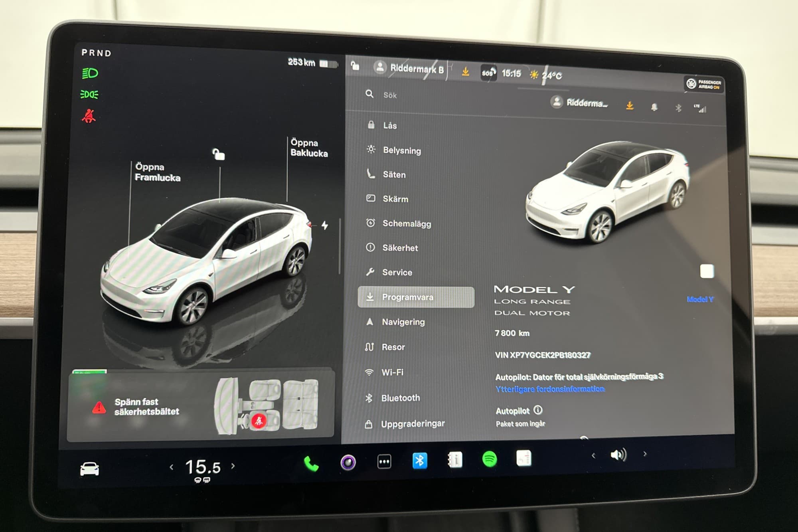Image resolution: width=798 pixels, height=532 pixels.
Task: Tap the unlock padlock above the car
Action: click(x=219, y=154)
